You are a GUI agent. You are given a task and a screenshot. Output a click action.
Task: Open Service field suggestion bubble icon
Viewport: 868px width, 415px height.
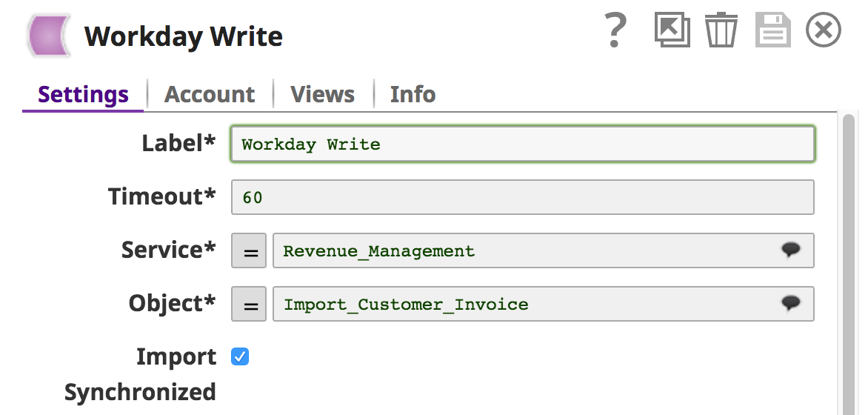pos(791,250)
